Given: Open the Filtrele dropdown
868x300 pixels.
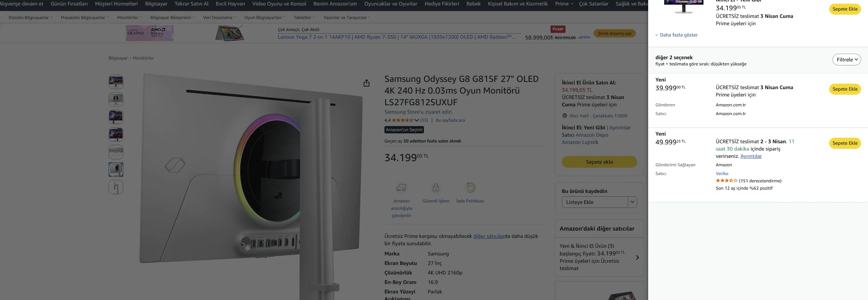Looking at the screenshot, I should pyautogui.click(x=846, y=60).
